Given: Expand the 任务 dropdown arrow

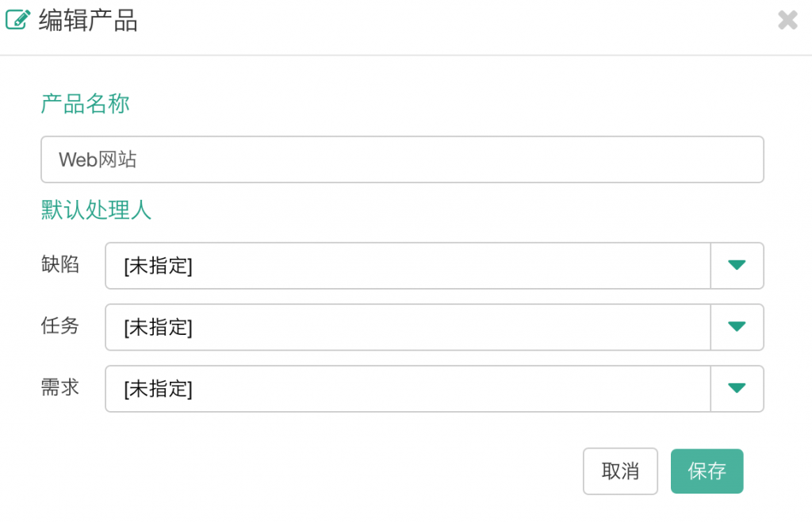Looking at the screenshot, I should point(737,327).
